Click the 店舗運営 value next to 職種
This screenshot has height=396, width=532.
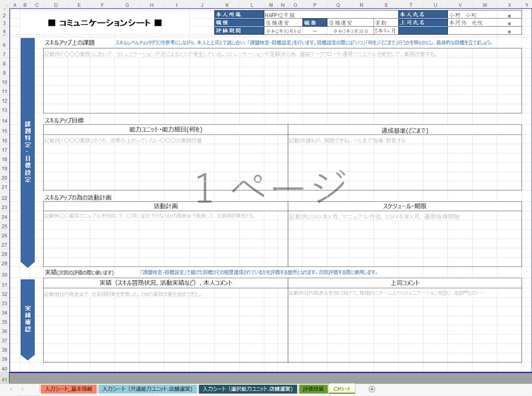click(283, 23)
